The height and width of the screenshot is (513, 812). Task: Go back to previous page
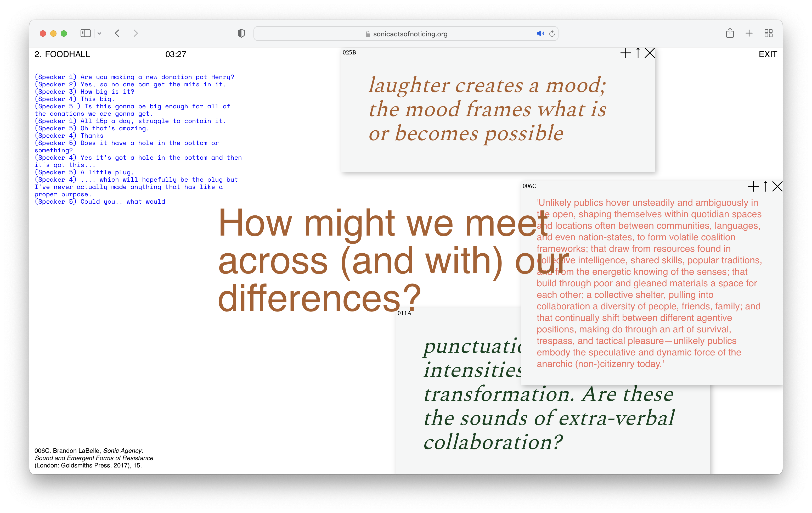(x=117, y=33)
